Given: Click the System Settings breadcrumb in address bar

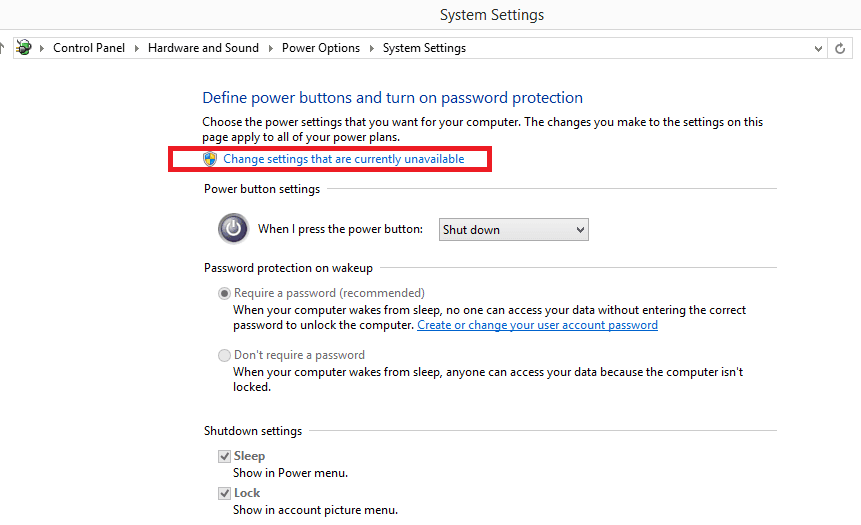Looking at the screenshot, I should (x=424, y=48).
